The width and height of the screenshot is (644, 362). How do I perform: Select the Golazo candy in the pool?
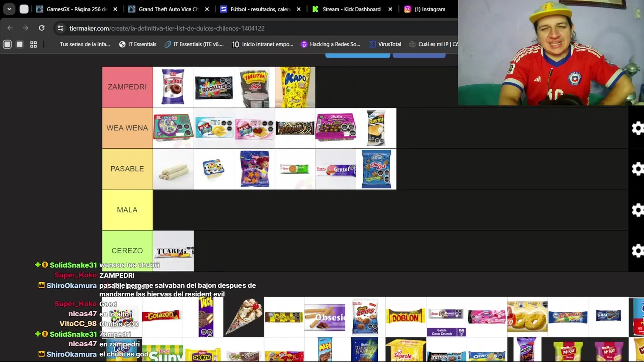162,316
